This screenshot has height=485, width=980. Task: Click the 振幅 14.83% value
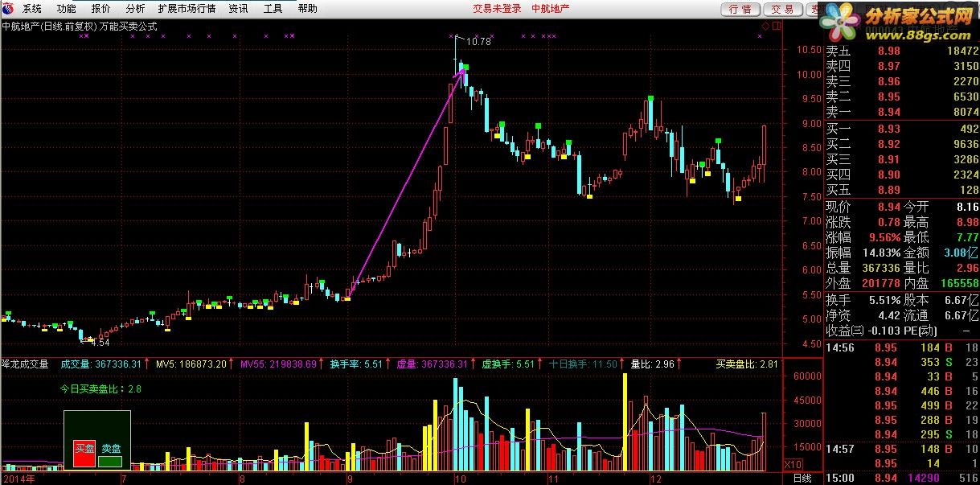(881, 253)
